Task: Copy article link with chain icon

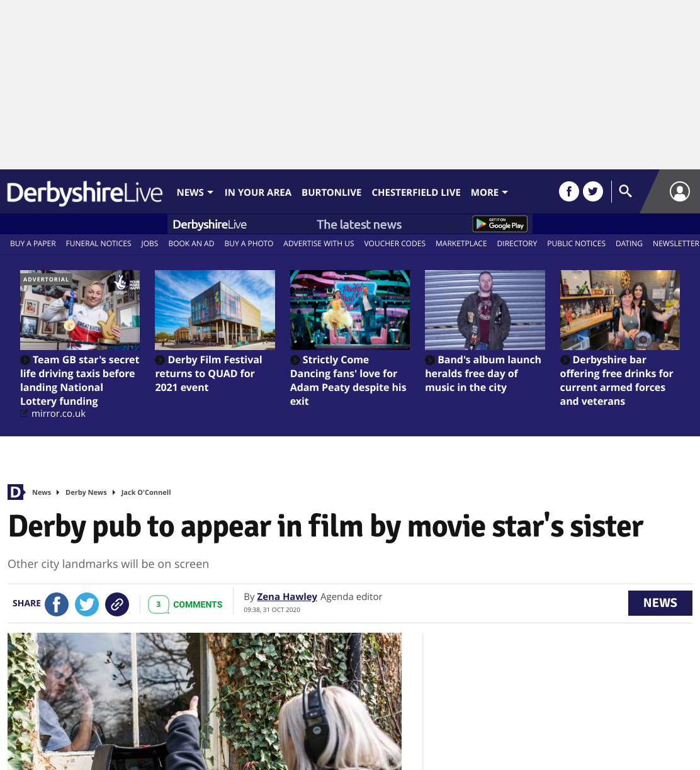Action: tap(117, 604)
